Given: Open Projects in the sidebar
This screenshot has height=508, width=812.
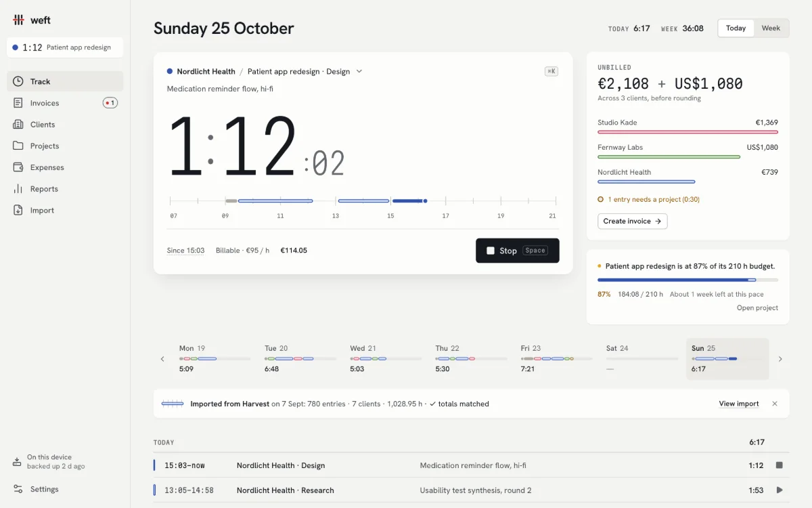Looking at the screenshot, I should click(x=65, y=146).
